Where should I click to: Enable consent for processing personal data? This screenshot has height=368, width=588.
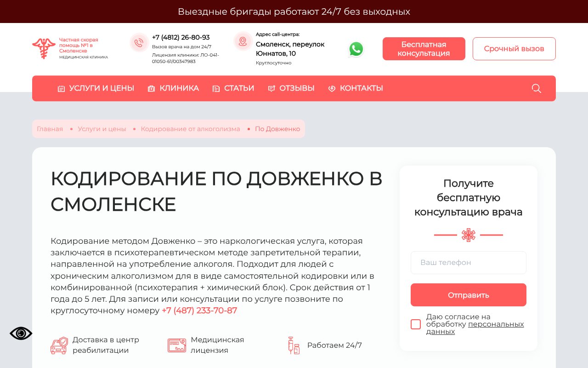pos(415,324)
